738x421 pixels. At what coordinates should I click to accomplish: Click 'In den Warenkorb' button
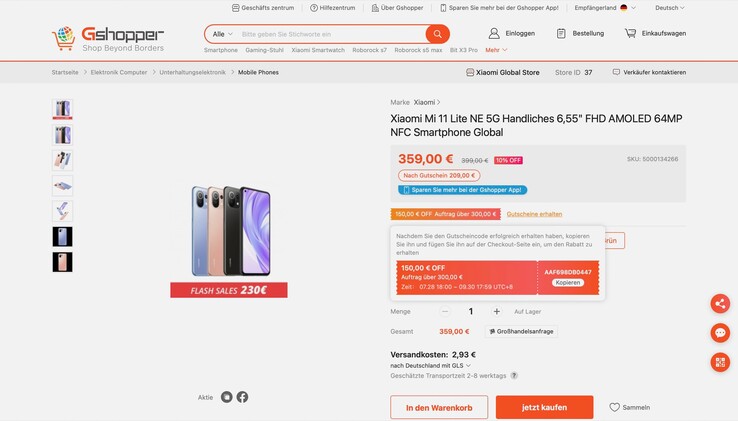tap(438, 407)
